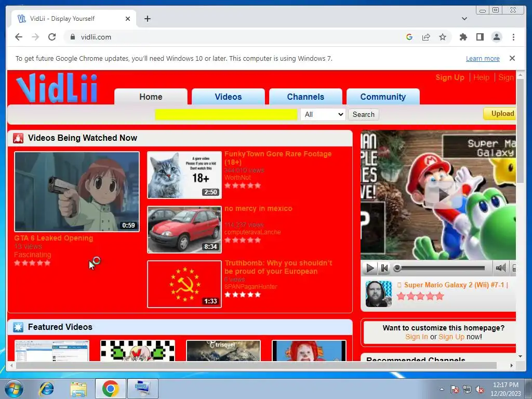Open Chrome three-dot menu

[x=513, y=37]
